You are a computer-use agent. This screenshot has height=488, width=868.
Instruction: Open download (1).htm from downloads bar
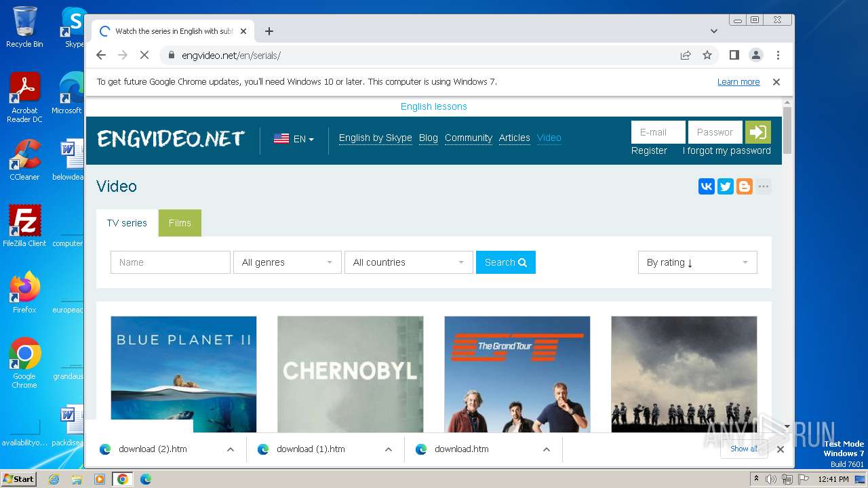tap(311, 449)
